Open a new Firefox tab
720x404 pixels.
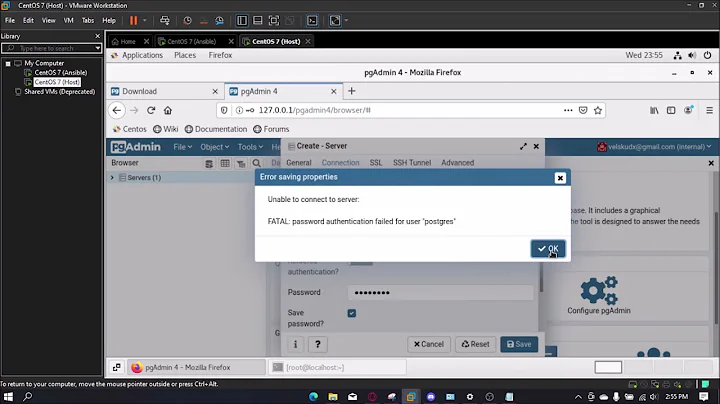351,91
